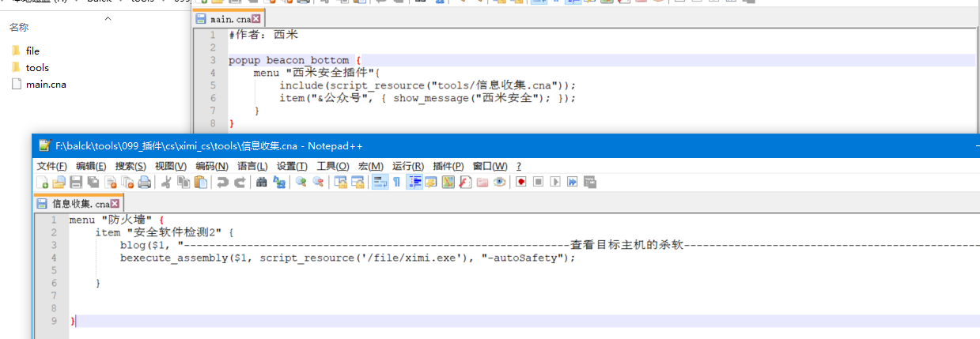The height and width of the screenshot is (339, 980).
Task: Click the New file toolbar icon
Action: (43, 183)
